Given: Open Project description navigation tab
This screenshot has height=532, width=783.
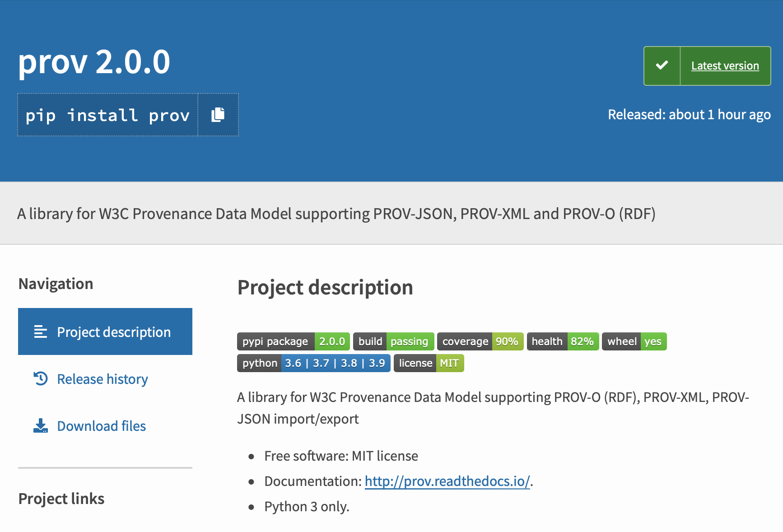Looking at the screenshot, I should 105,331.
